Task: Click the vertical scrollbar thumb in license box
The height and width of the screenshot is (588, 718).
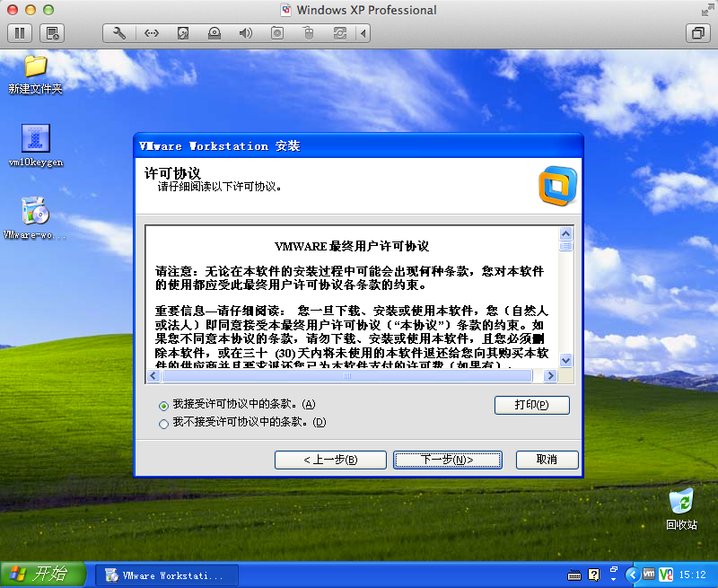Action: coord(566,246)
